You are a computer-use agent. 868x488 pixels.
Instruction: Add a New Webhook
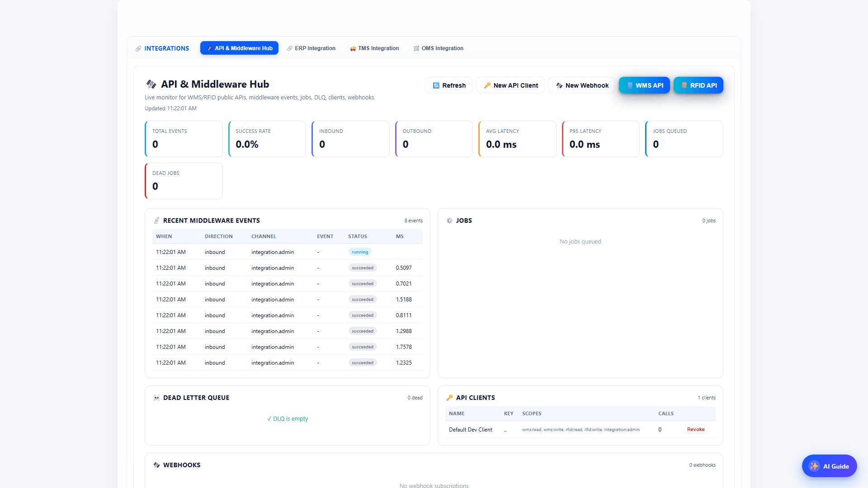point(582,85)
